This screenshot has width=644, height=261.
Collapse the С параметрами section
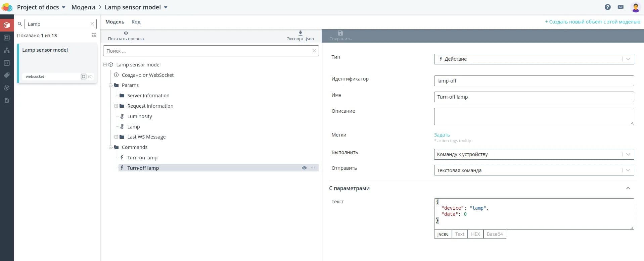(x=628, y=189)
